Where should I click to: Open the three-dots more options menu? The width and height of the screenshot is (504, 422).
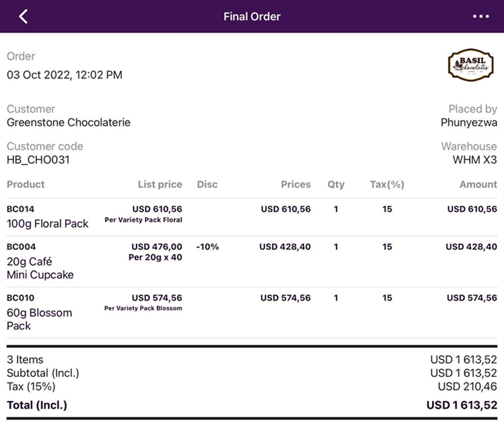(481, 17)
